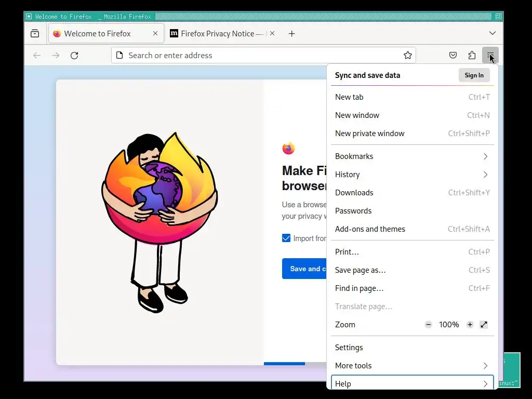
Task: Zoom in with the plus button
Action: click(470, 325)
